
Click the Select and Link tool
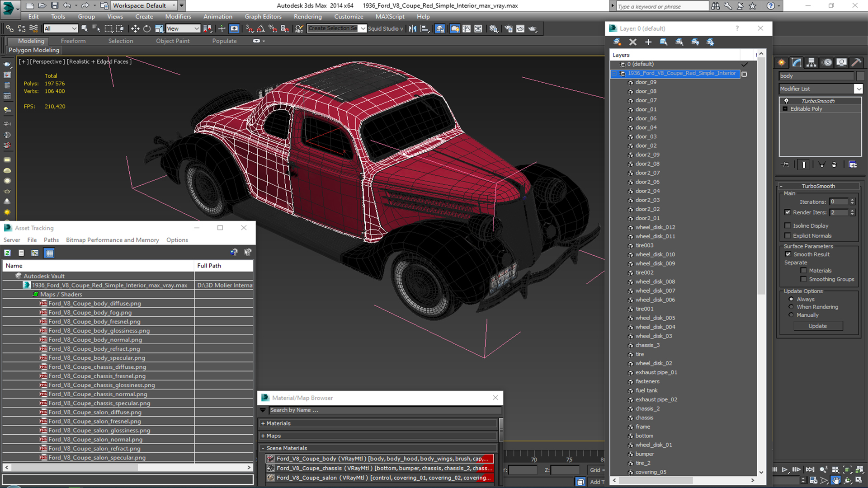[9, 28]
